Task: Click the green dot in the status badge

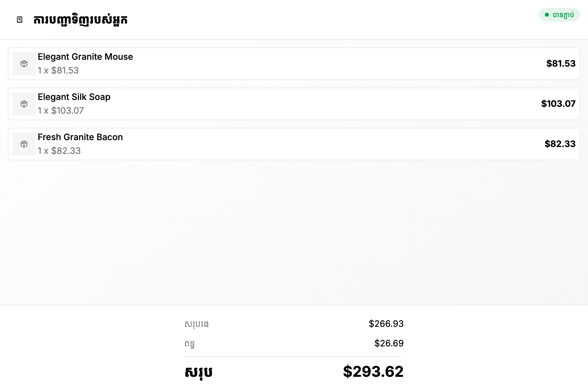Action: pyautogui.click(x=547, y=15)
